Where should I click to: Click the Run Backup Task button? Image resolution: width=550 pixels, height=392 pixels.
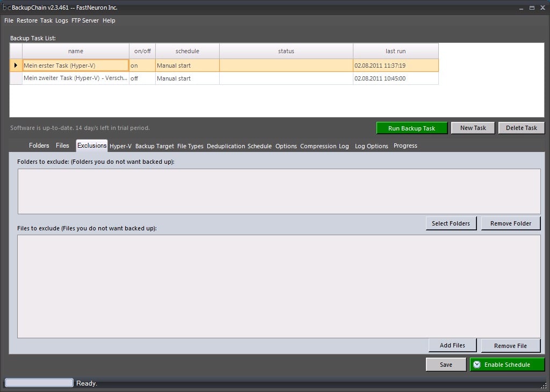[412, 128]
